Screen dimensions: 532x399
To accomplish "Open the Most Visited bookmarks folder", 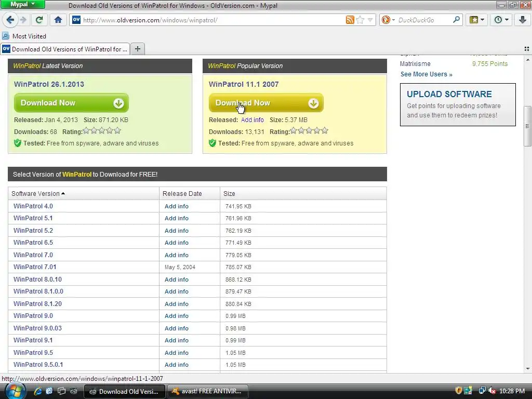I will [x=24, y=36].
